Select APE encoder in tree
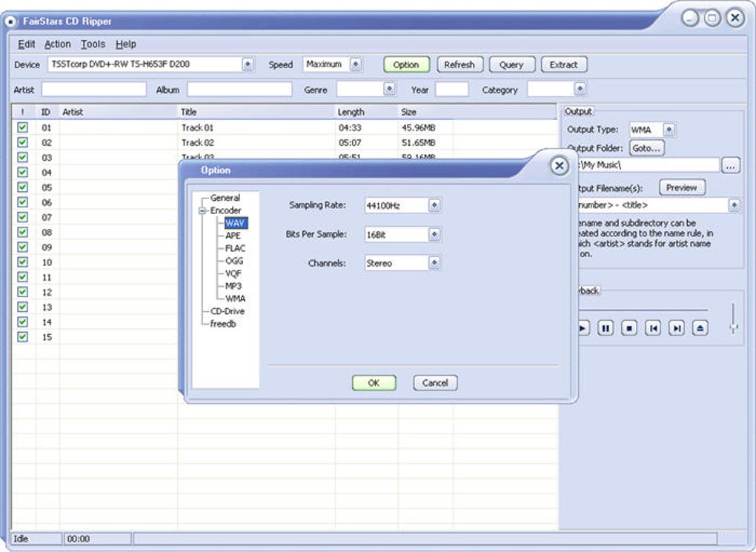The image size is (756, 552). pyautogui.click(x=233, y=236)
